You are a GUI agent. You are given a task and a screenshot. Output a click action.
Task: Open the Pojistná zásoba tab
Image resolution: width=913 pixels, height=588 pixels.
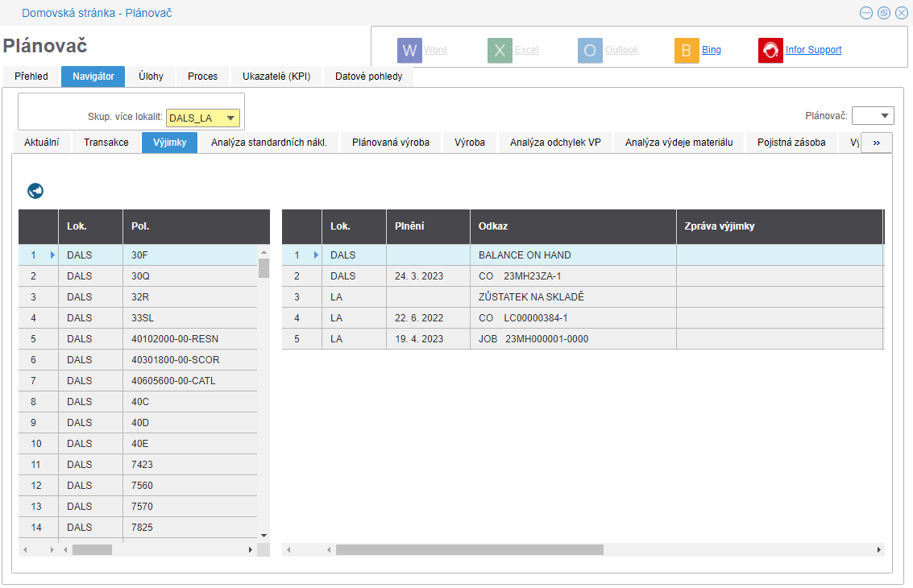tap(791, 143)
